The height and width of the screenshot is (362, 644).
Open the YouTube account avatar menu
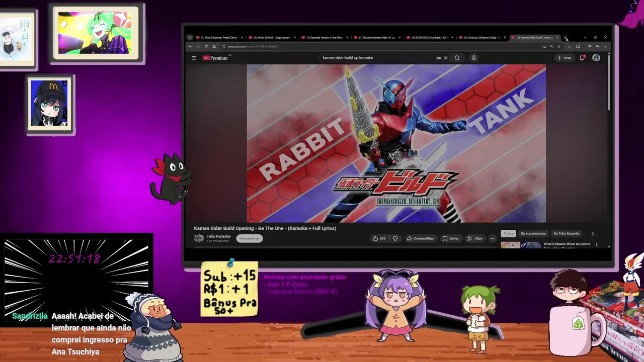(596, 58)
